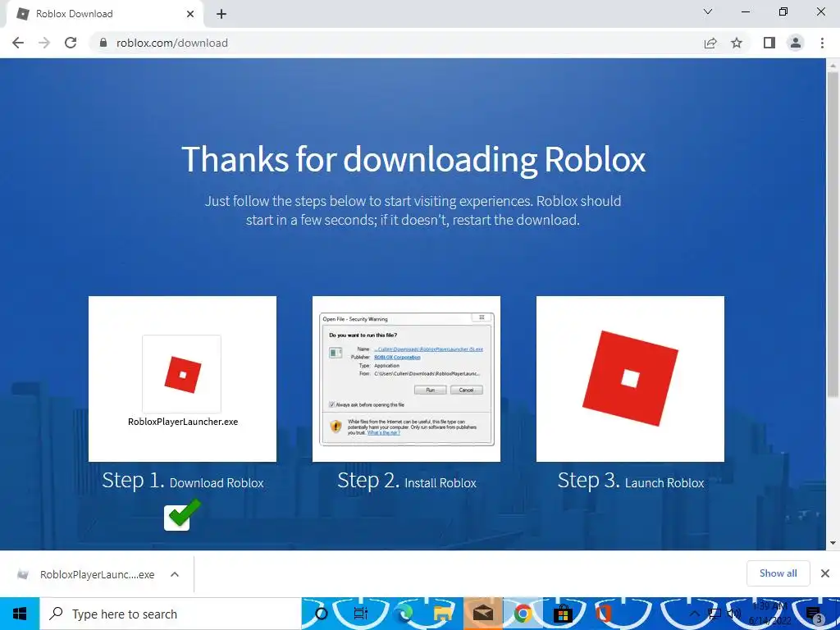Viewport: 840px width, 630px height.
Task: Click the 'Step 3. Launch Roblox' label
Action: 631,481
